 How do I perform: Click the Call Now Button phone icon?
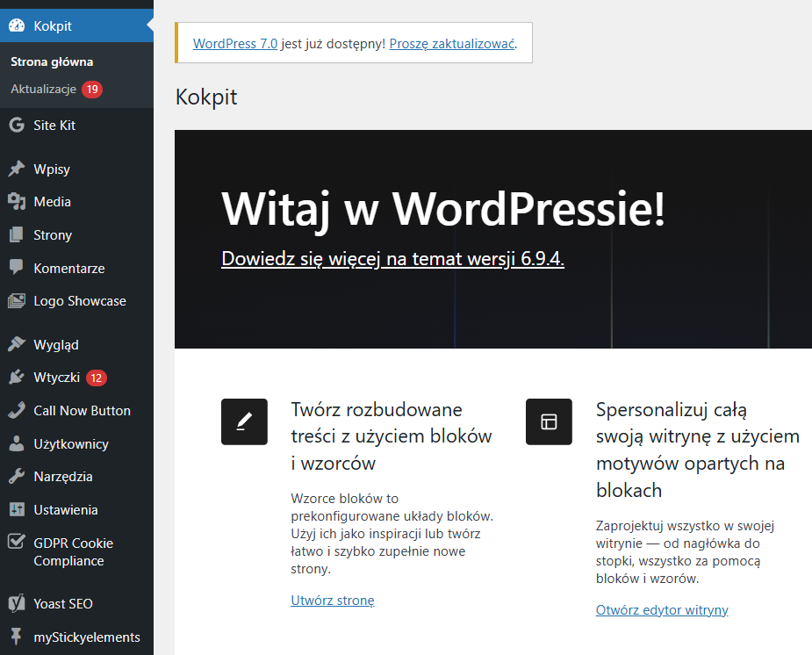pos(17,410)
